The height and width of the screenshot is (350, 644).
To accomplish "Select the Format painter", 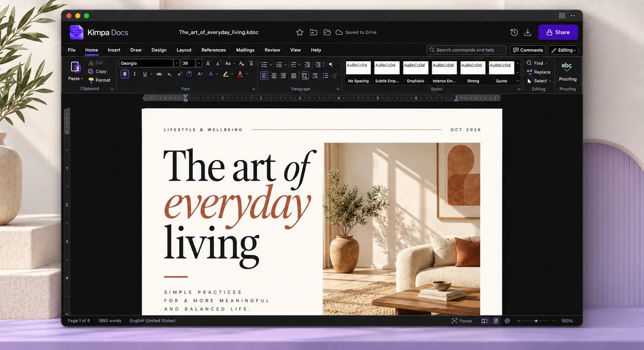I will tap(99, 80).
